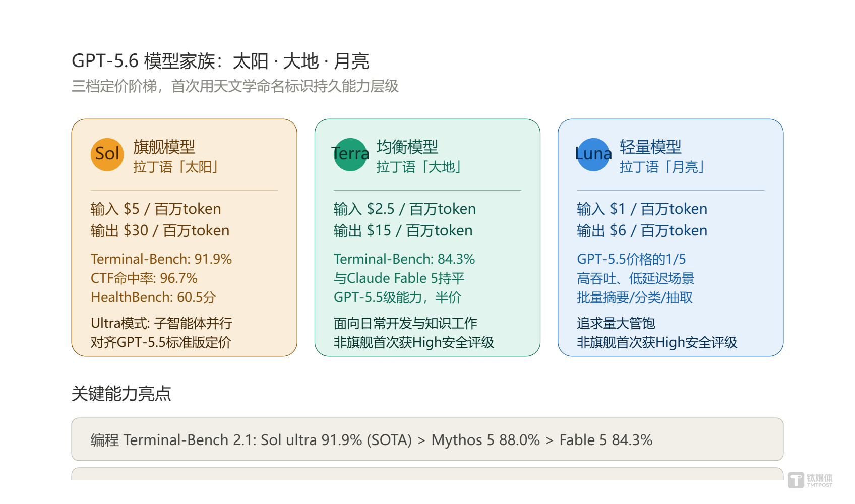Screen dimensions: 855x504
Task: Click the Terminal-Bench 2.1 highlight bar
Action: (x=427, y=439)
